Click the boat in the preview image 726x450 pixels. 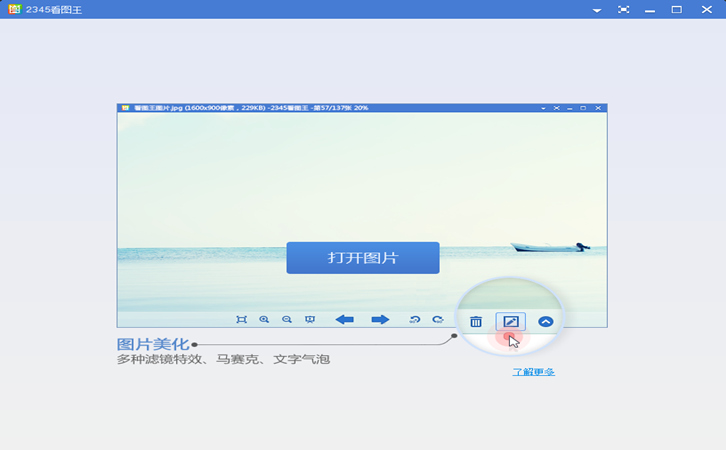(548, 246)
